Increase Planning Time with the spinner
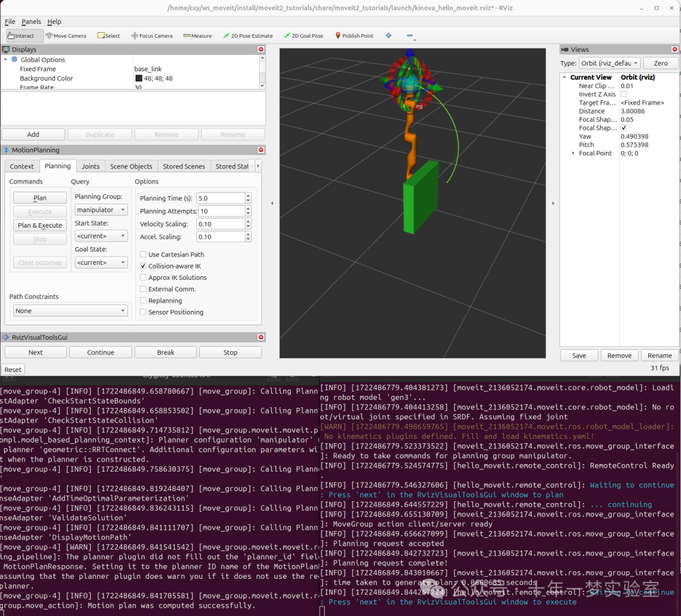681x616 pixels. point(248,195)
